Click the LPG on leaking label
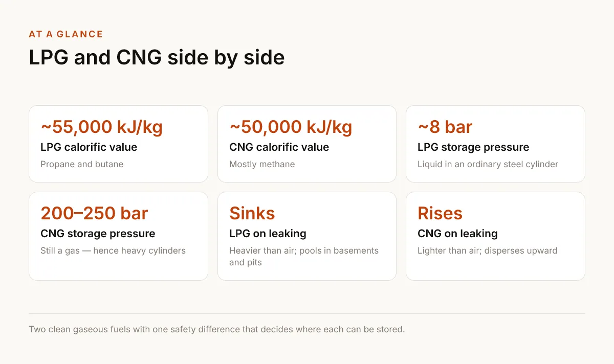Image resolution: width=614 pixels, height=364 pixels. point(268,234)
